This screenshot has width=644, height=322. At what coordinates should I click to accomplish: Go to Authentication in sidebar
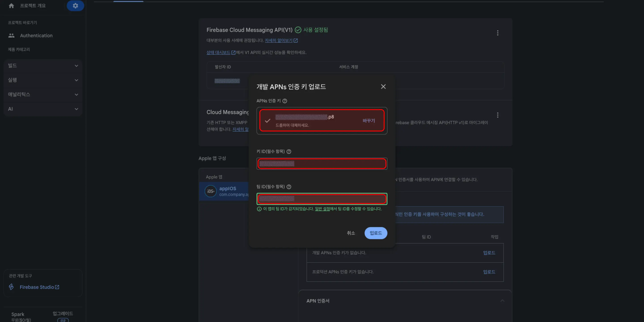tap(36, 36)
